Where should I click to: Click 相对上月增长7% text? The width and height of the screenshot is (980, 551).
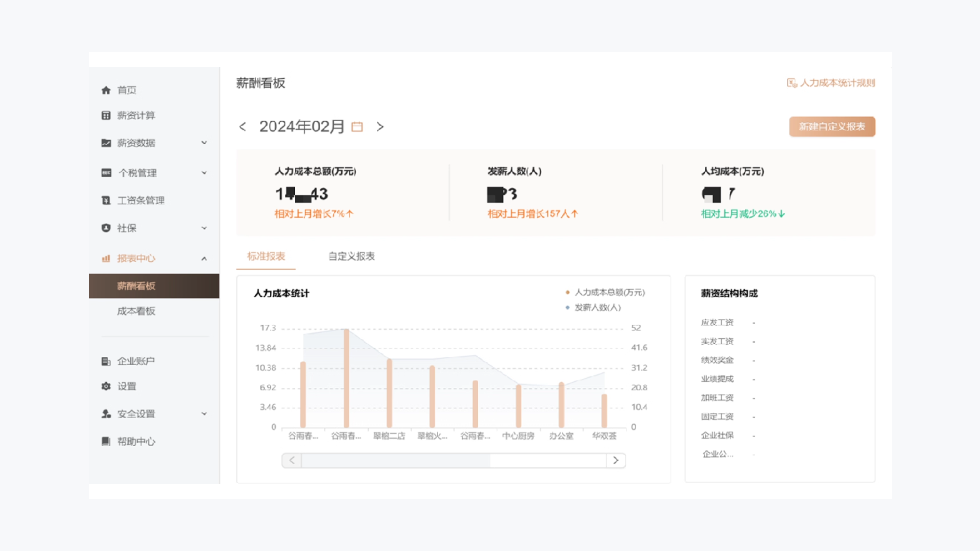(314, 214)
